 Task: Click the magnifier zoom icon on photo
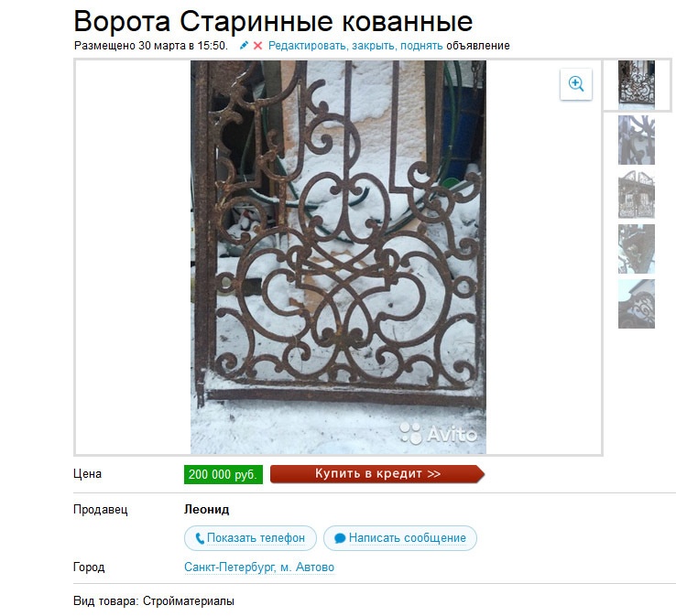click(576, 84)
